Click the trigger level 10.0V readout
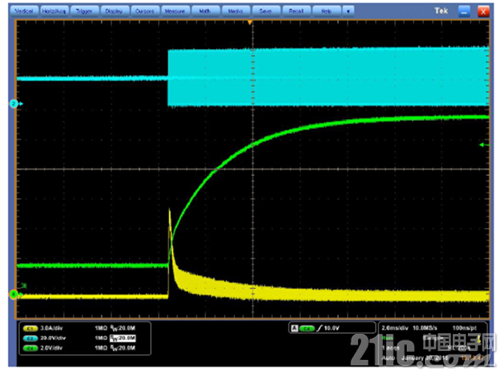The width and height of the screenshot is (499, 371). [x=332, y=328]
